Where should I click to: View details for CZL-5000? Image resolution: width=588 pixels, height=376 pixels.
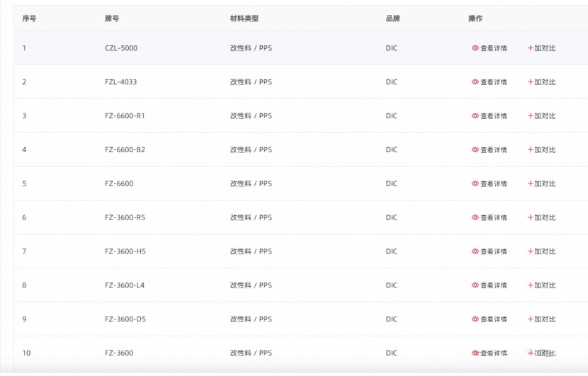click(x=489, y=48)
